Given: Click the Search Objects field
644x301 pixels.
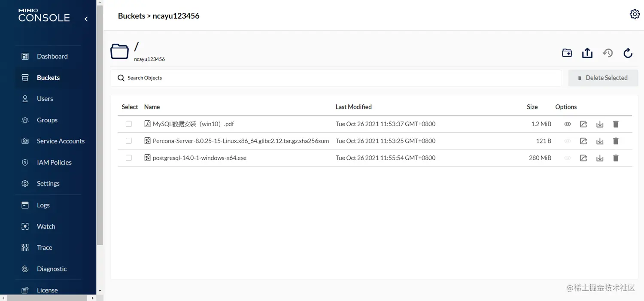Looking at the screenshot, I should coord(336,78).
